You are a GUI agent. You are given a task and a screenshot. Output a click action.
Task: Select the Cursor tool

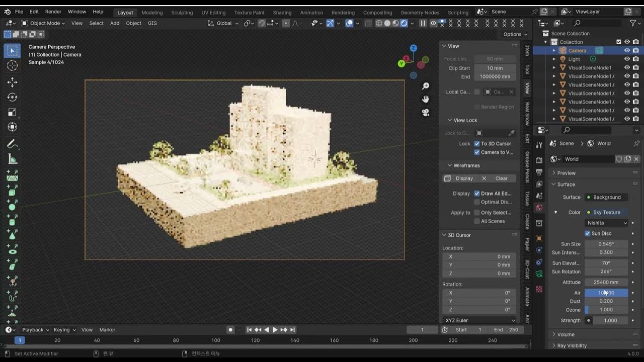[x=12, y=65]
